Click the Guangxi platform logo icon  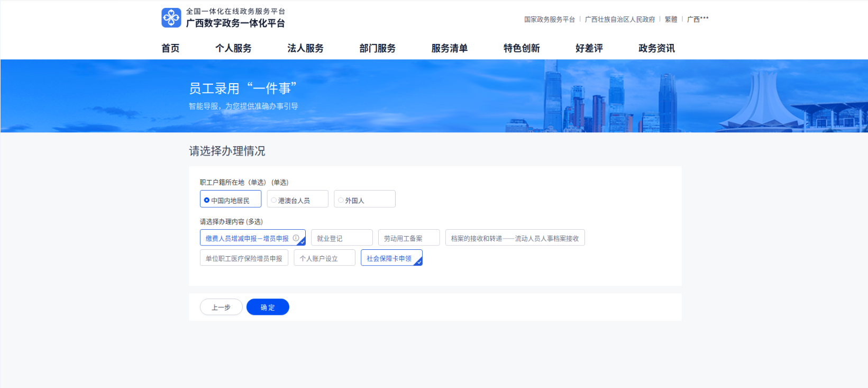pos(171,17)
